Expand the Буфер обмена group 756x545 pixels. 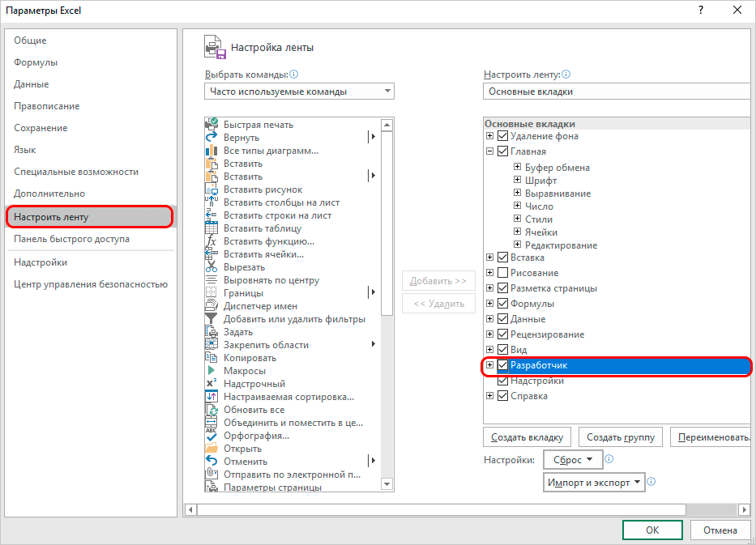517,167
